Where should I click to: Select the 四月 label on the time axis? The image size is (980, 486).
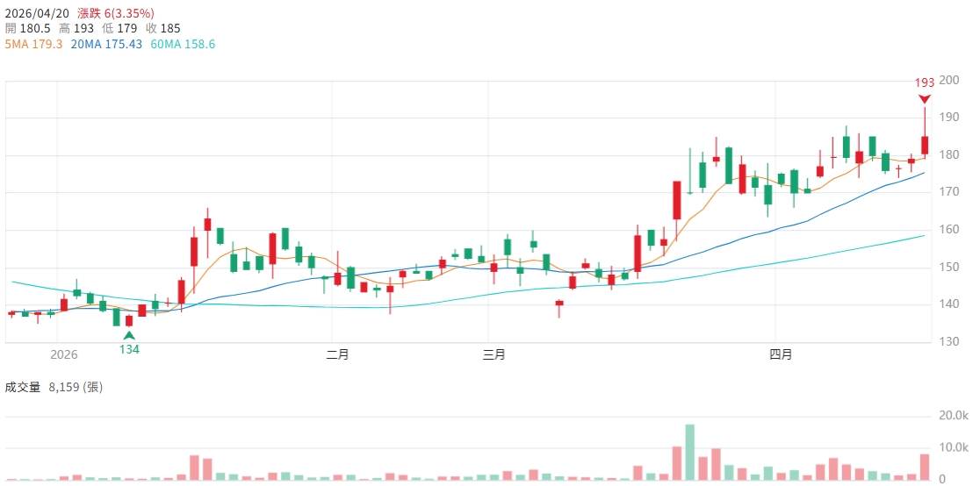781,354
